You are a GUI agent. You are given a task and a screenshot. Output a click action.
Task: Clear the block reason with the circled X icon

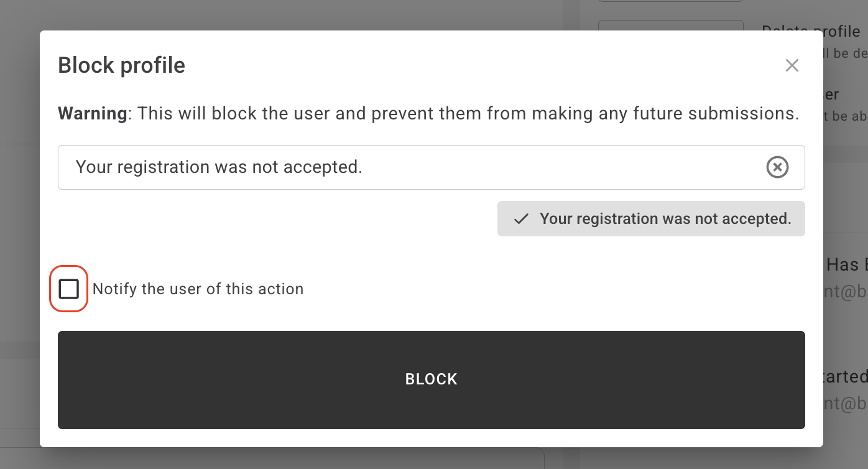[x=777, y=167]
